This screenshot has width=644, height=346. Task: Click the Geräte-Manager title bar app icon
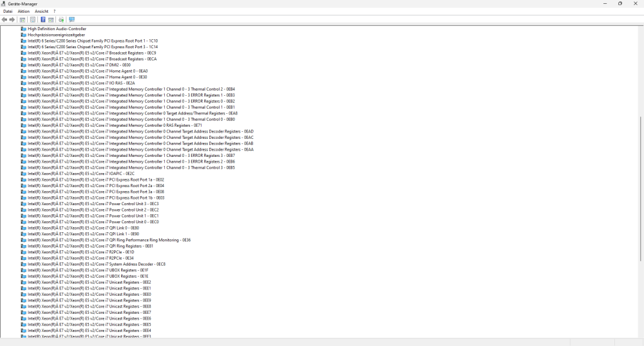pyautogui.click(x=3, y=4)
